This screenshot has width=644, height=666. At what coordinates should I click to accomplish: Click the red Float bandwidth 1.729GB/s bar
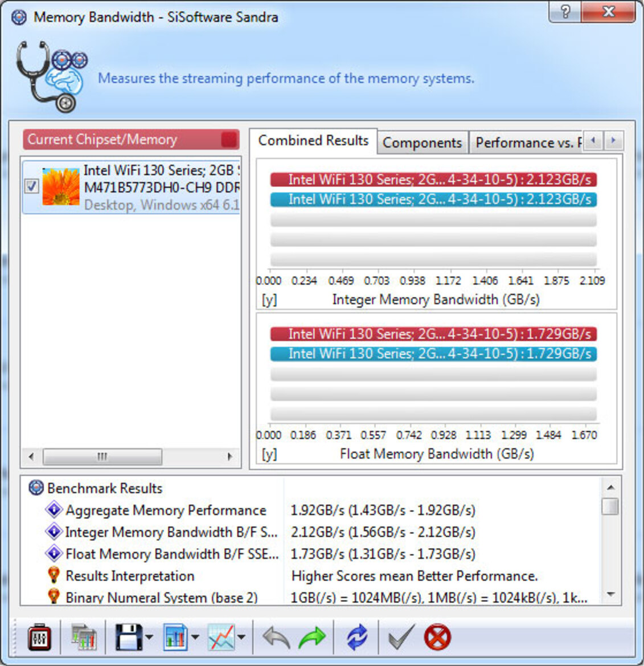pyautogui.click(x=433, y=334)
